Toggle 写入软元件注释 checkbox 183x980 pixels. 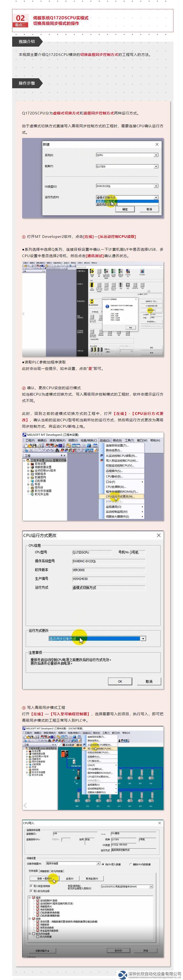(31, 891)
